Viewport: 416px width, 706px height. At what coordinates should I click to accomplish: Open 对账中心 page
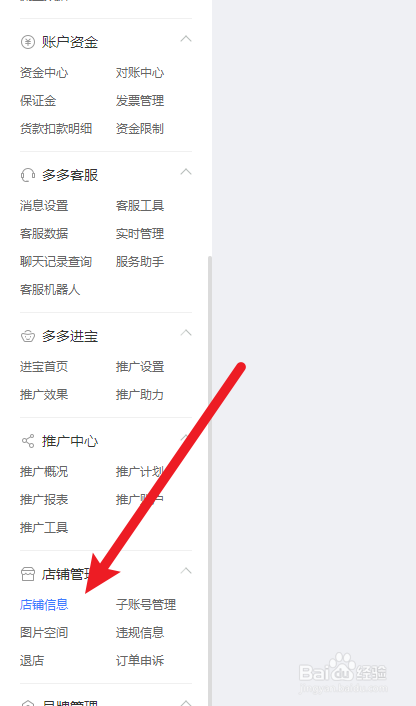140,72
